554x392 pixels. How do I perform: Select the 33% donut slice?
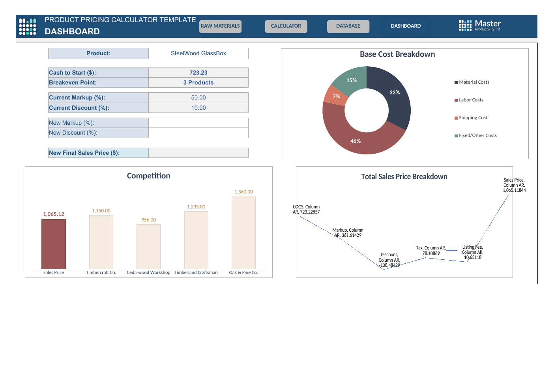pos(395,93)
